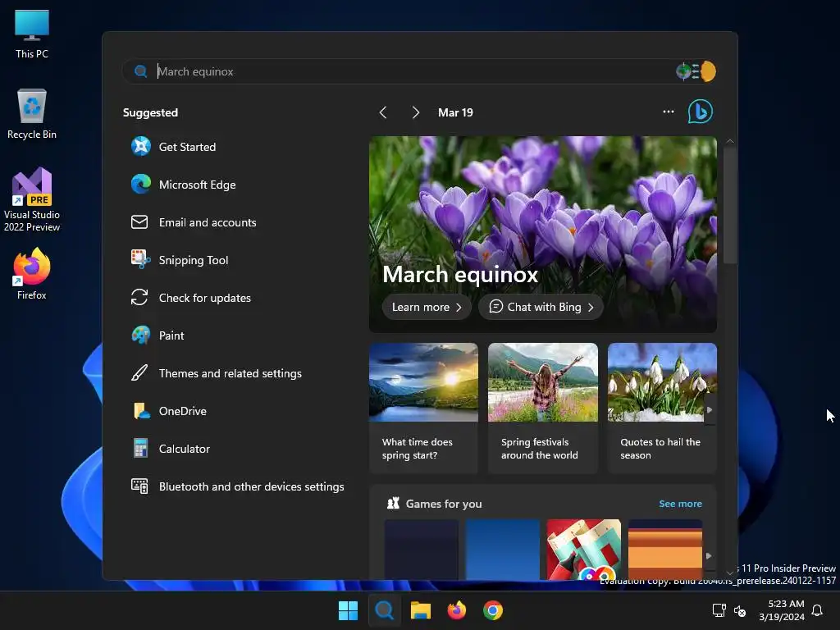Open Bluetooth and other devices settings

point(237,486)
